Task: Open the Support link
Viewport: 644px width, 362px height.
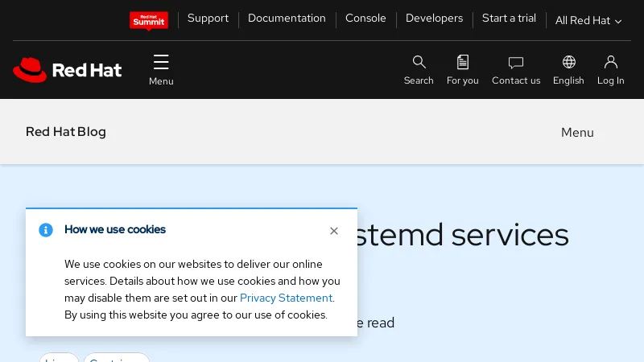Action: (208, 19)
